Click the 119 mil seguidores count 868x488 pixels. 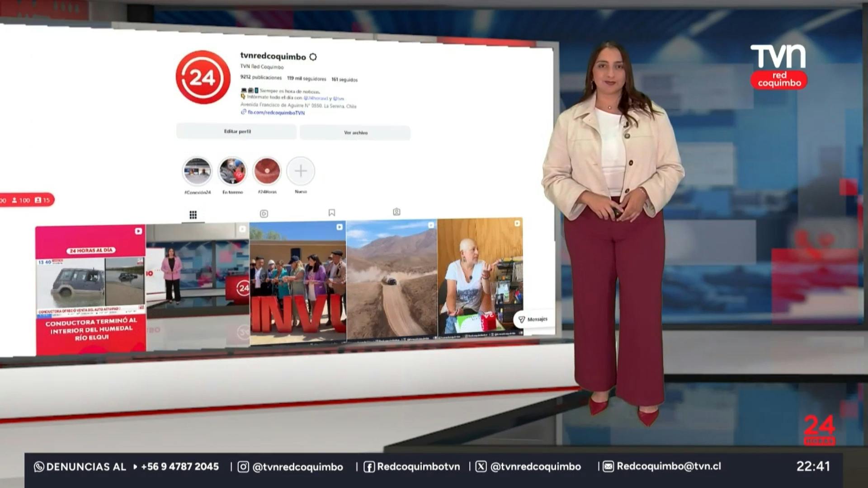point(307,78)
